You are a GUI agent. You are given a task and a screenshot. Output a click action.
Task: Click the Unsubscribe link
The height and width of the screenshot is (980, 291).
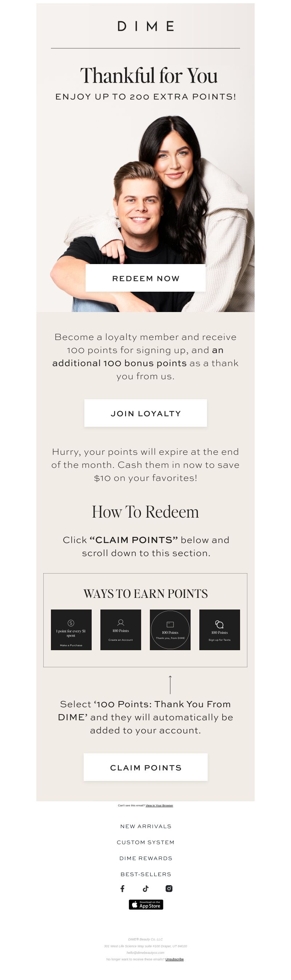[x=175, y=959]
